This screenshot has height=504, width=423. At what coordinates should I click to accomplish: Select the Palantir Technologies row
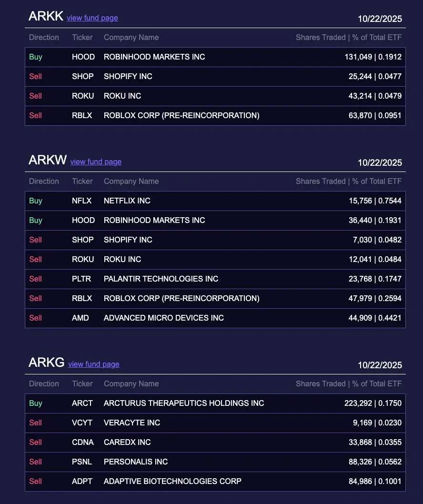click(215, 279)
